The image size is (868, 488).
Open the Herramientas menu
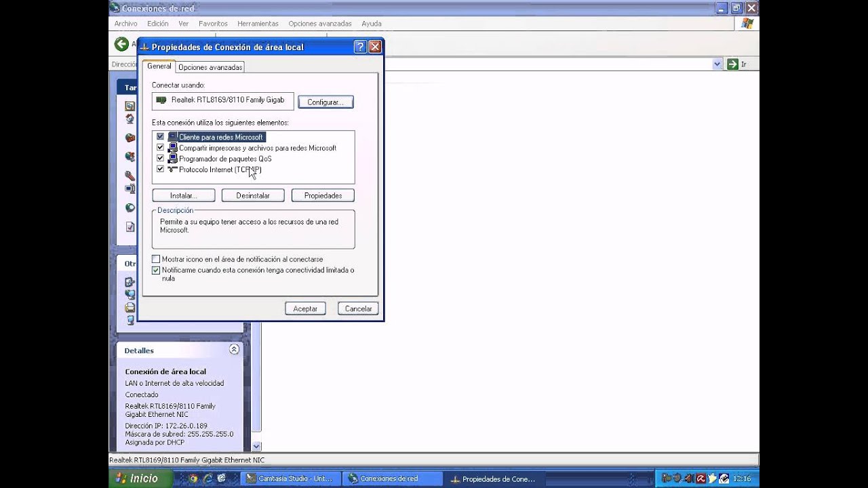258,23
